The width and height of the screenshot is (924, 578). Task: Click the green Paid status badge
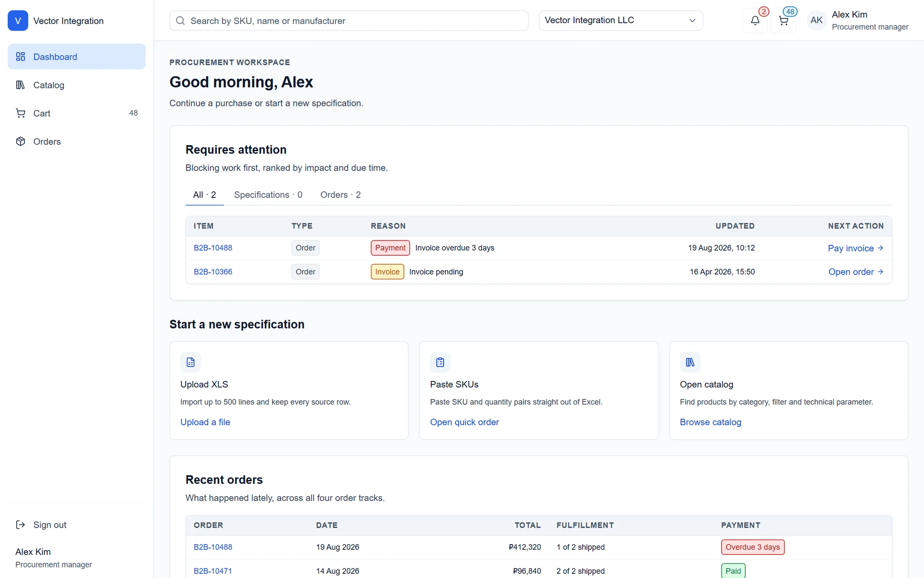click(733, 571)
